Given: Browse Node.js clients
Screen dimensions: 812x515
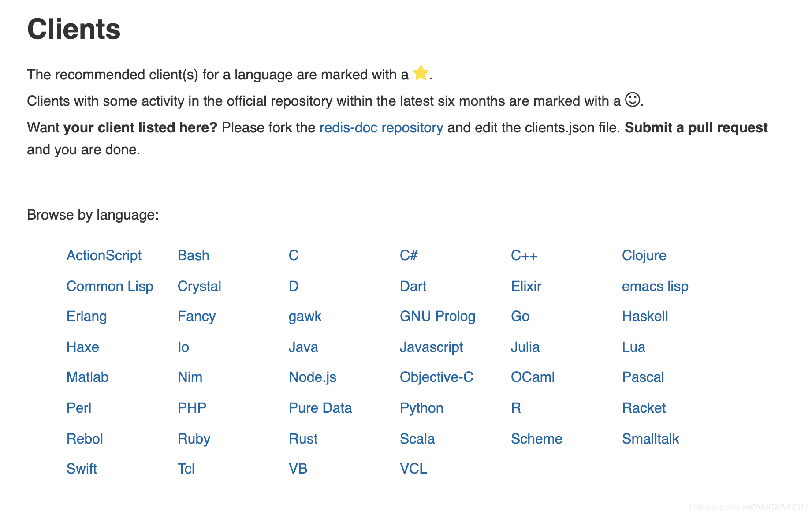Looking at the screenshot, I should [x=313, y=377].
